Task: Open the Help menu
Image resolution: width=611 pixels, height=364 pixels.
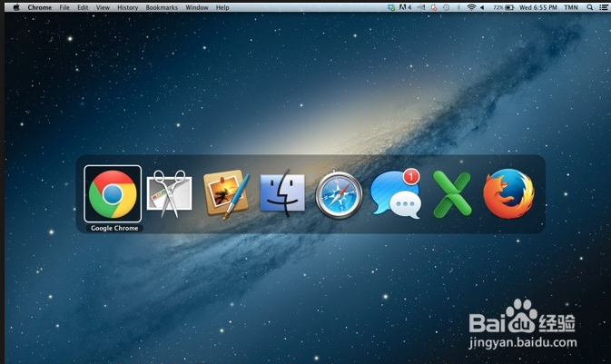Action: click(222, 7)
